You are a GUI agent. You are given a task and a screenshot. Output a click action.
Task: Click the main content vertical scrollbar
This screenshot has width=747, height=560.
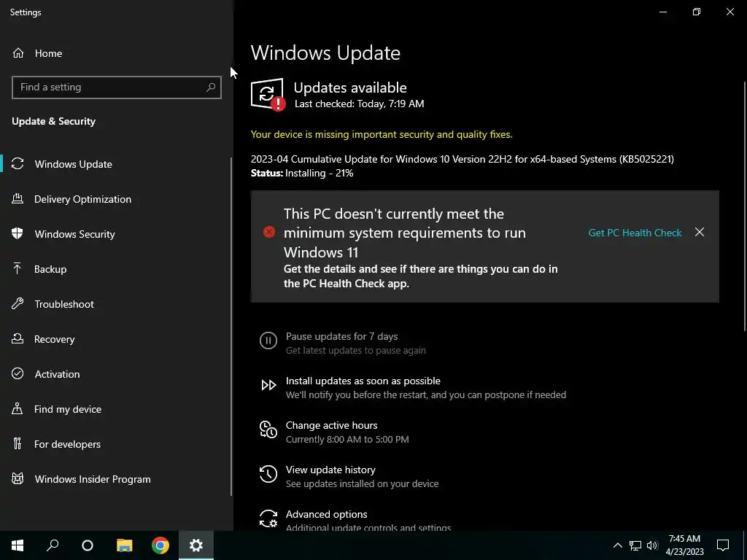point(744,206)
